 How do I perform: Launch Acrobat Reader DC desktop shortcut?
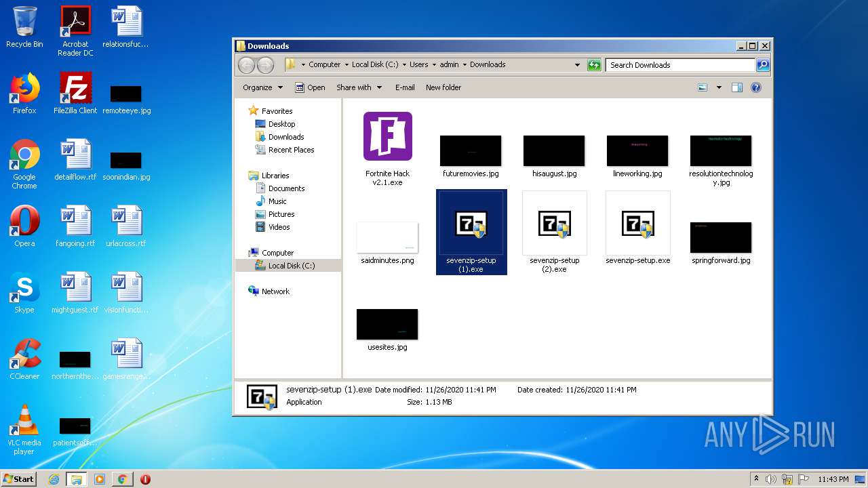[x=75, y=22]
